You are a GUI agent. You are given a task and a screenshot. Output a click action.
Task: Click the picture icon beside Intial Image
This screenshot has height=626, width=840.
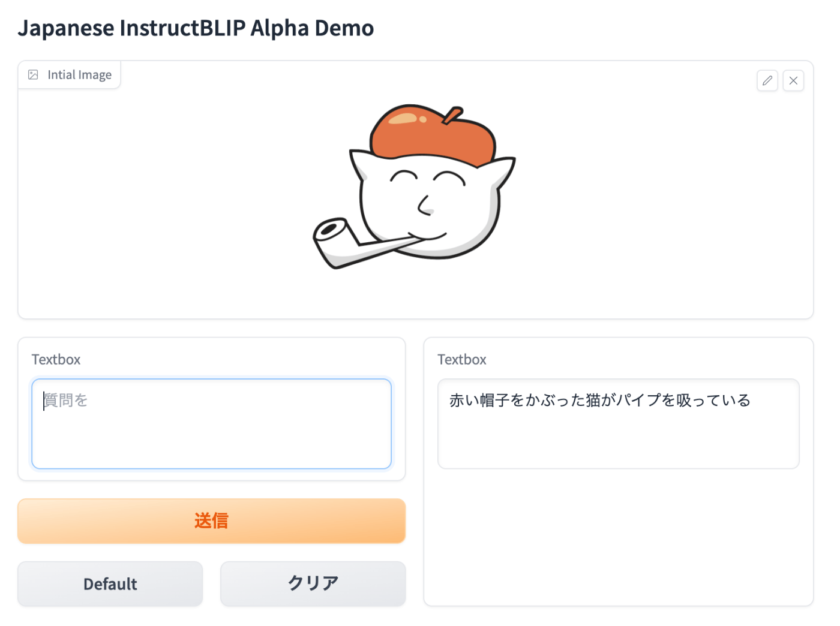[33, 75]
